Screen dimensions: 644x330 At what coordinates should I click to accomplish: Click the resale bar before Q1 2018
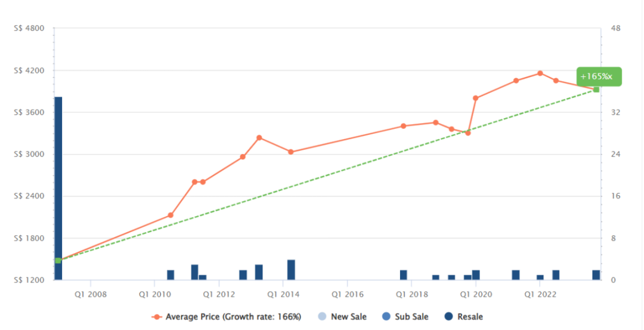(x=403, y=275)
